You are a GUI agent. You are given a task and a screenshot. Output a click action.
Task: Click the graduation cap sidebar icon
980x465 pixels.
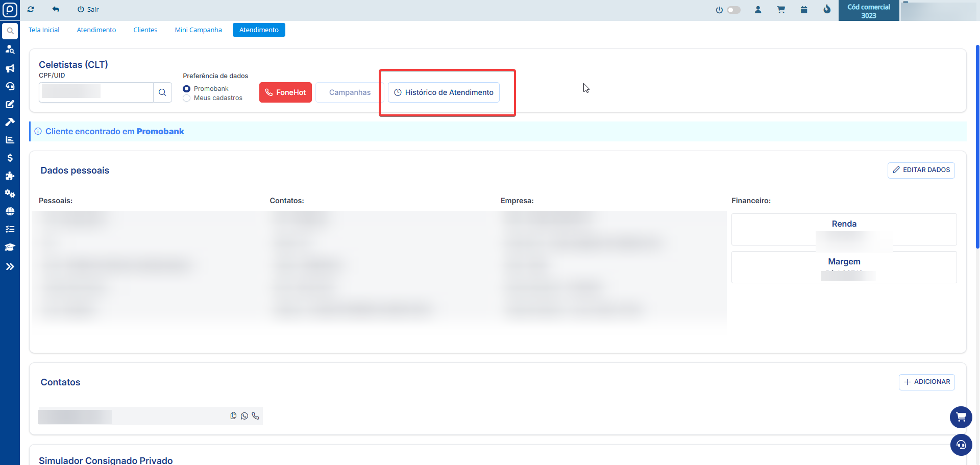click(x=10, y=248)
